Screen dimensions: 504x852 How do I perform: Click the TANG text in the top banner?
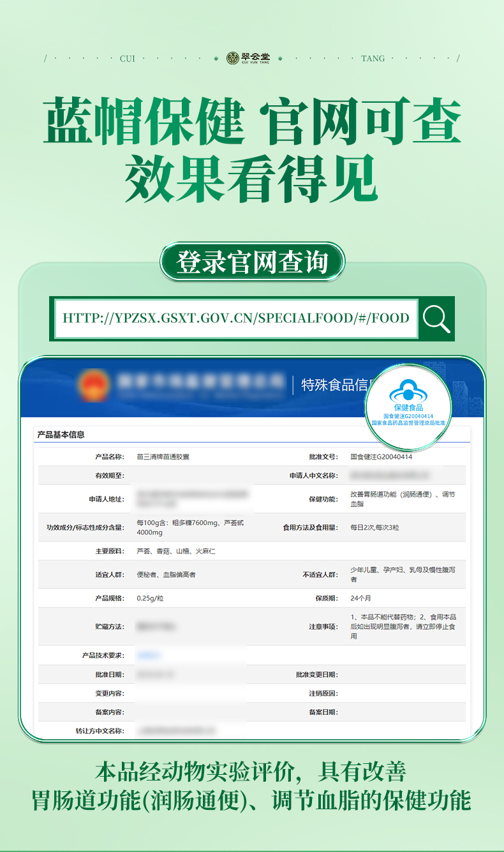pyautogui.click(x=373, y=59)
